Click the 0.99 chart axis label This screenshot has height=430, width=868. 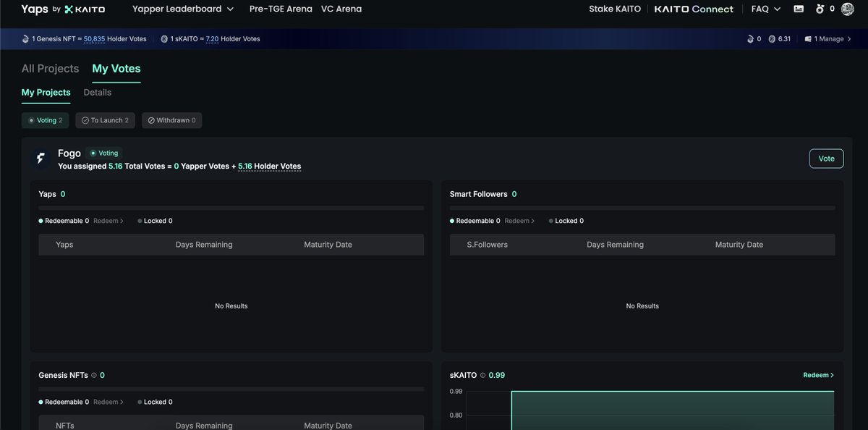tap(456, 392)
